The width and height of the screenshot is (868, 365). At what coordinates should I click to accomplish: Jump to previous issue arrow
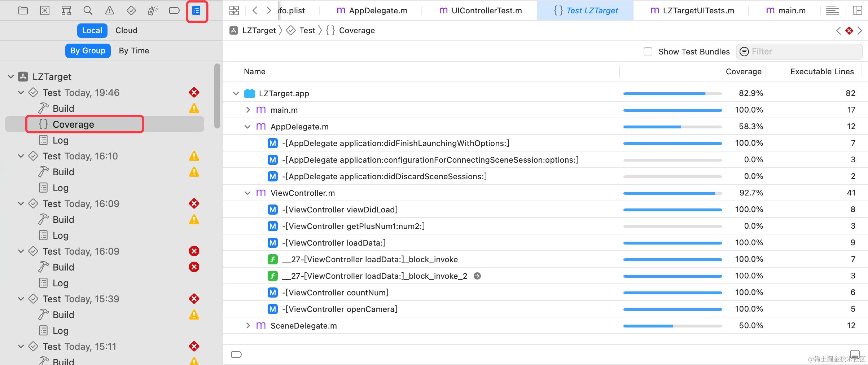pyautogui.click(x=838, y=31)
